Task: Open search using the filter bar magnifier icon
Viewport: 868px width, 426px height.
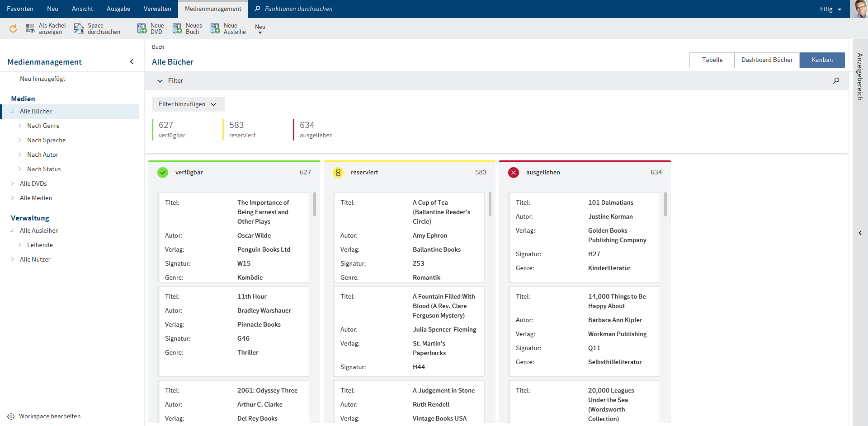Action: (836, 80)
